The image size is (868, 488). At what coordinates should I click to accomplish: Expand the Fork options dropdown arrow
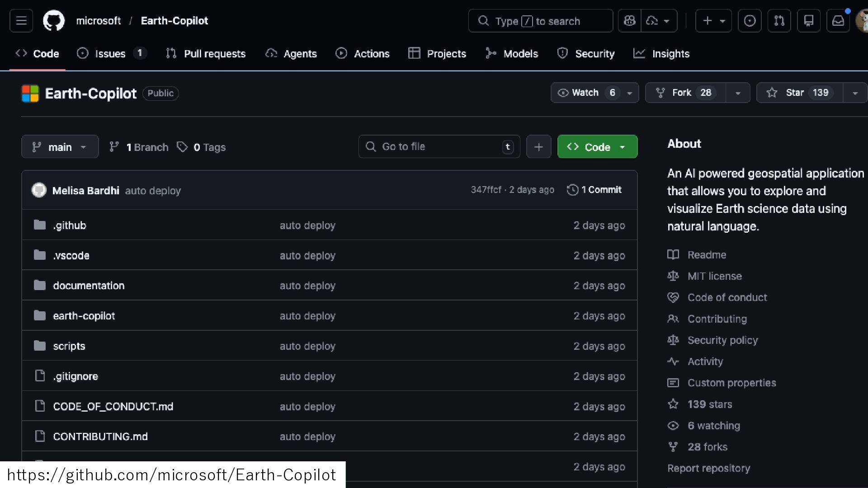coord(738,93)
